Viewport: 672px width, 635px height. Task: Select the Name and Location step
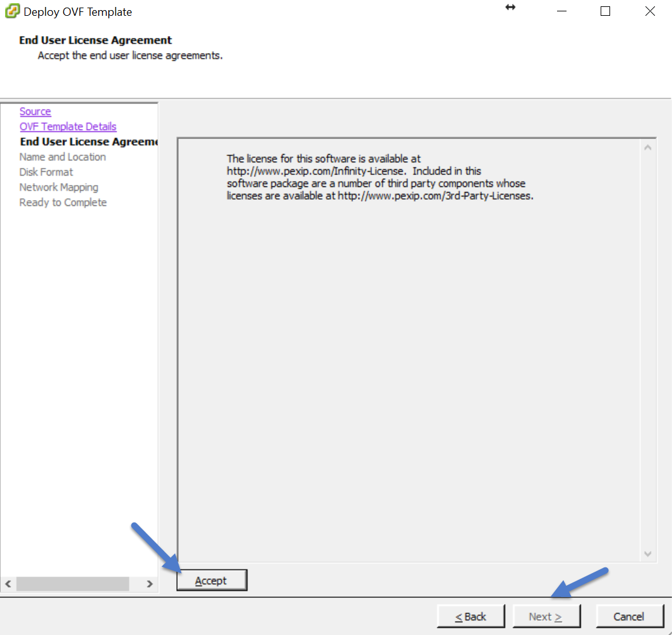click(62, 157)
